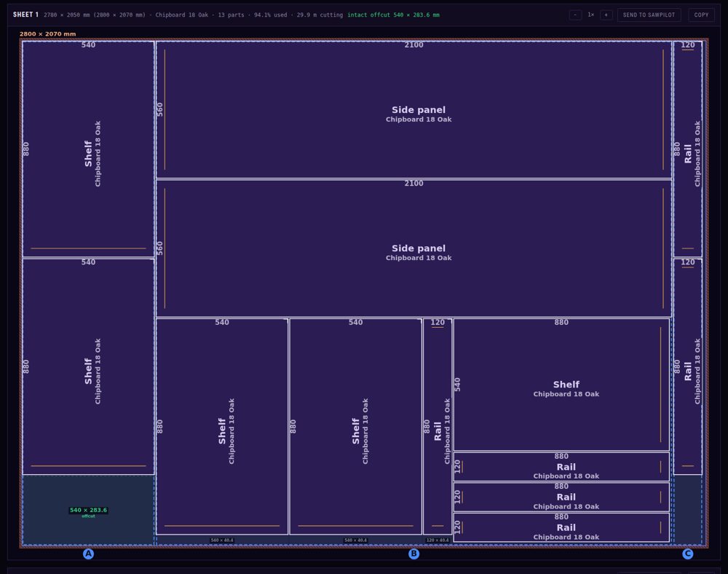Image resolution: width=728 pixels, height=574 pixels.
Task: Select the bottom of three stacked horizontal Rails
Action: point(561,527)
